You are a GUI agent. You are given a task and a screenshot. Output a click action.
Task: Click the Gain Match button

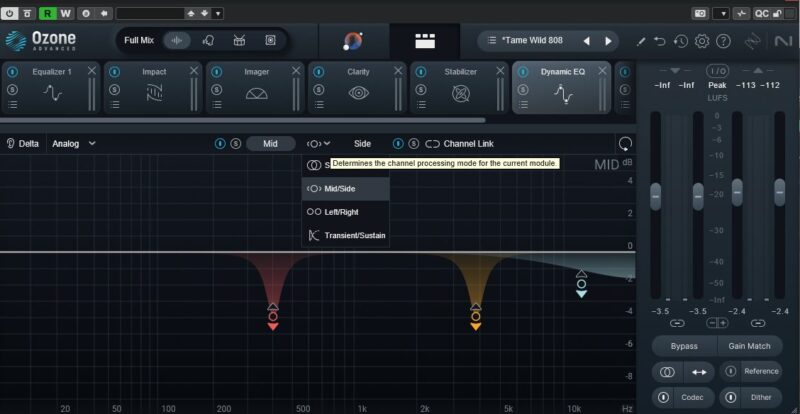tap(749, 346)
